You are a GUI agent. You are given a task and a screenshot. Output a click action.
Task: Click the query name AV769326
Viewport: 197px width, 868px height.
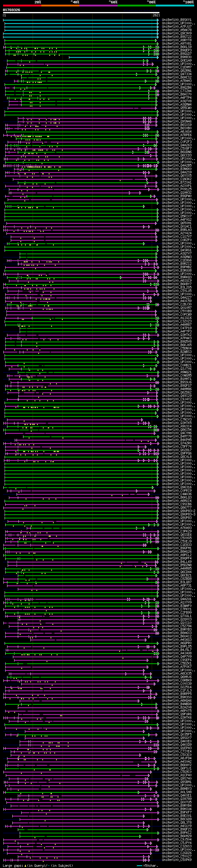pyautogui.click(x=11, y=10)
